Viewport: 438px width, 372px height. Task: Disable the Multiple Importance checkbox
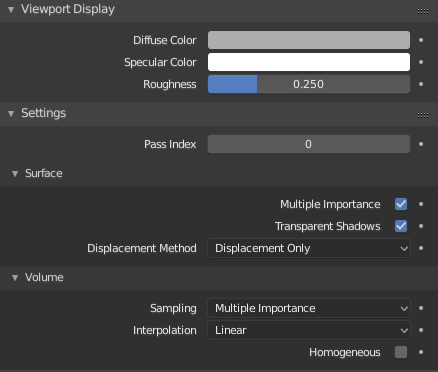[401, 204]
